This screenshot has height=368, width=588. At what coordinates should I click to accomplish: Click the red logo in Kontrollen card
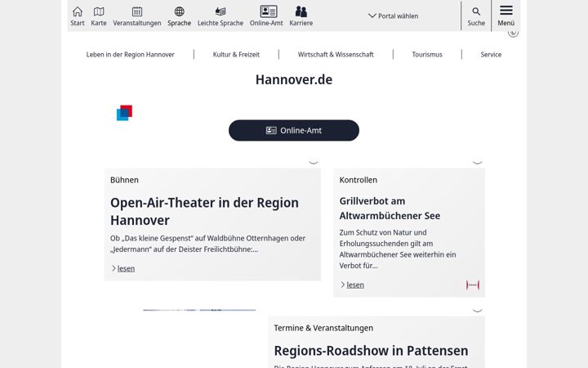(473, 285)
